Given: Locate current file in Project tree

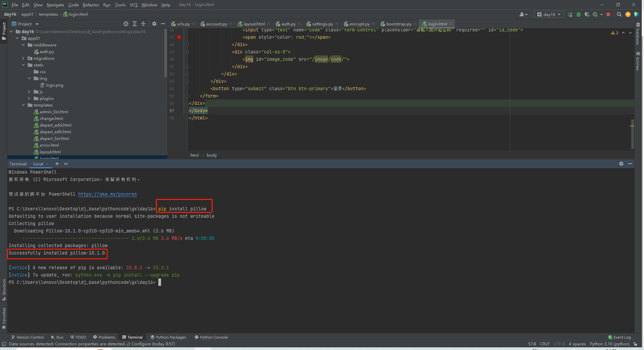Looking at the screenshot, I should tap(126, 24).
